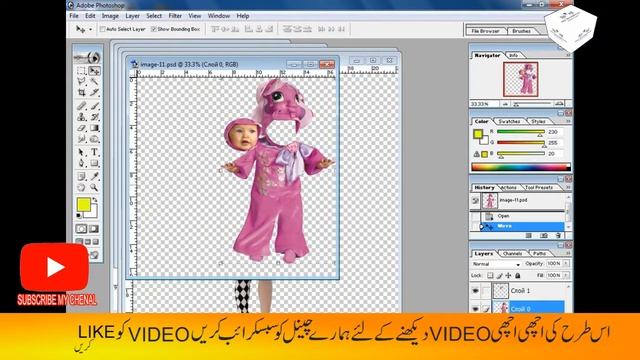Reset default colors icon in toolbox
Viewport: 640px width, 360px height.
tap(79, 215)
